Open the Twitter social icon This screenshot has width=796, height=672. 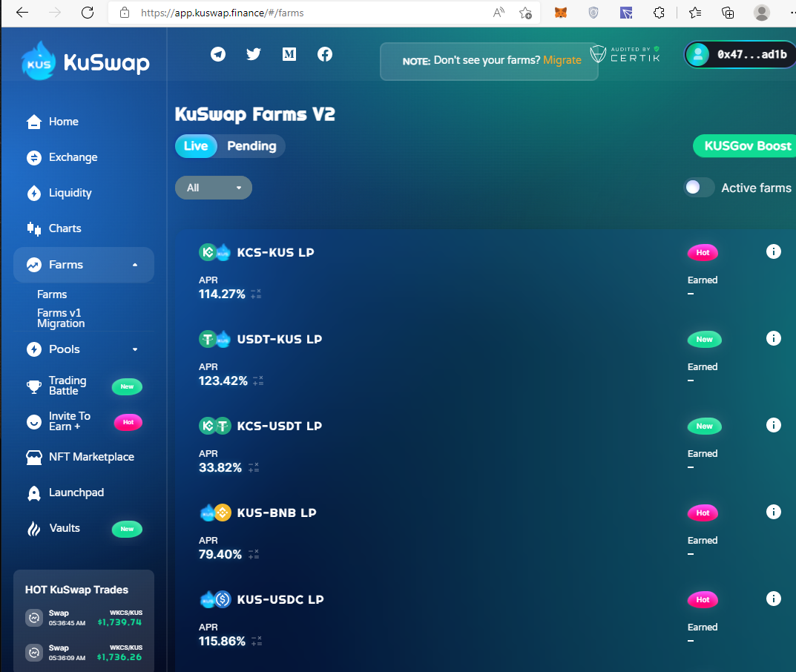tap(253, 54)
